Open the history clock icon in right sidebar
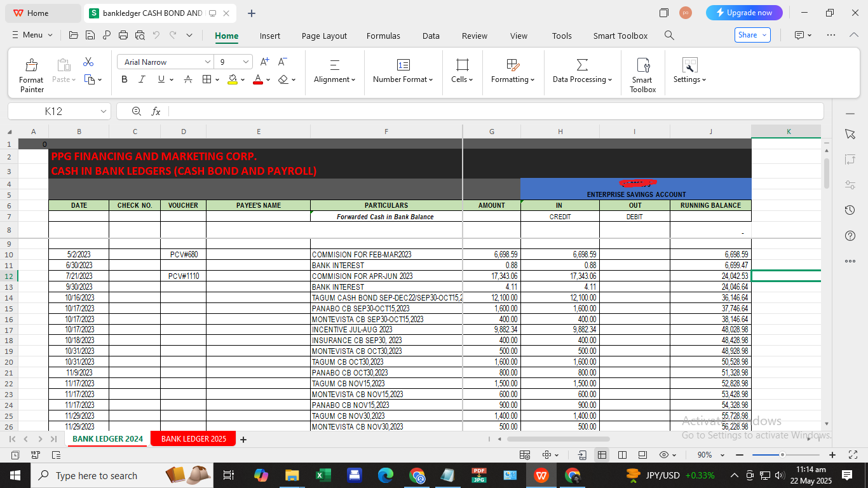The height and width of the screenshot is (488, 868). pyautogui.click(x=850, y=210)
